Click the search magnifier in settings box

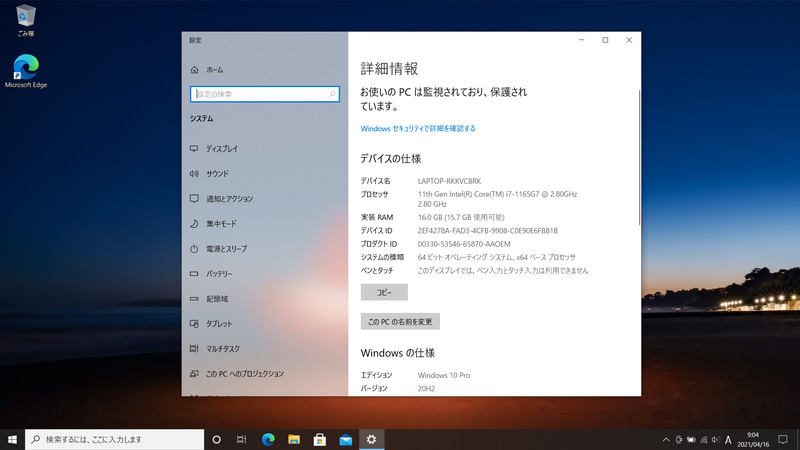tap(332, 94)
